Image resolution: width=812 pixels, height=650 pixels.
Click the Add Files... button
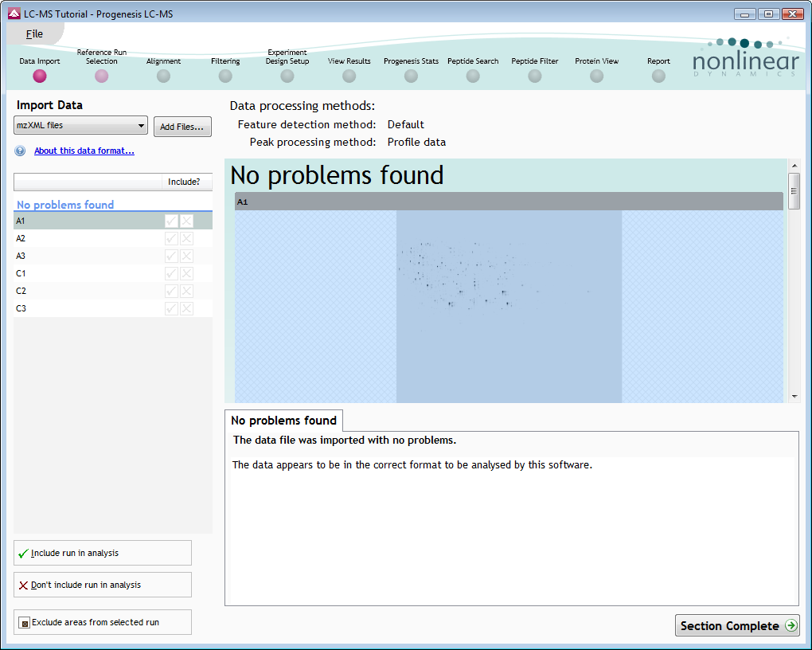click(182, 127)
